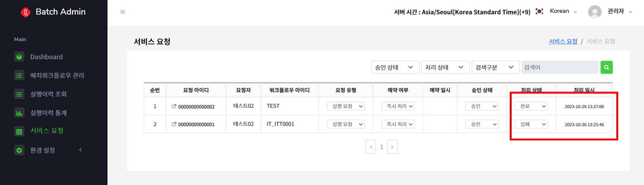Click the 환경 설정 gear icon
This screenshot has width=644, height=185.
(x=19, y=150)
